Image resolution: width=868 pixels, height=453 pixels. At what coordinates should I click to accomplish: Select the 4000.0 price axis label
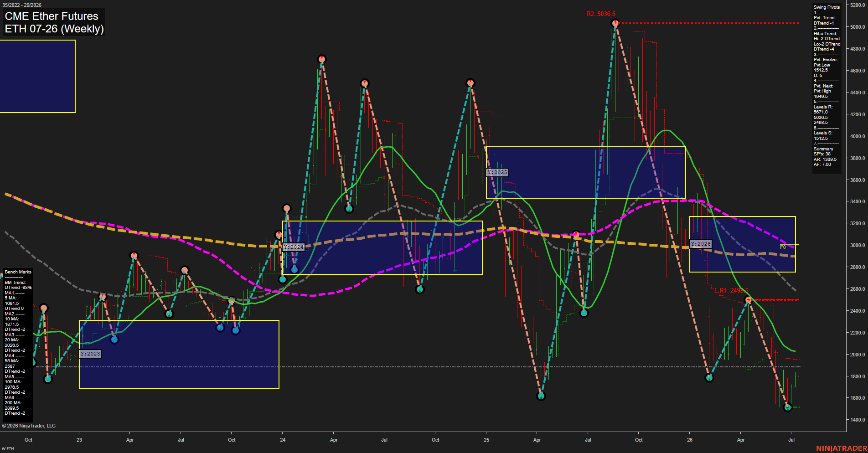[857, 136]
